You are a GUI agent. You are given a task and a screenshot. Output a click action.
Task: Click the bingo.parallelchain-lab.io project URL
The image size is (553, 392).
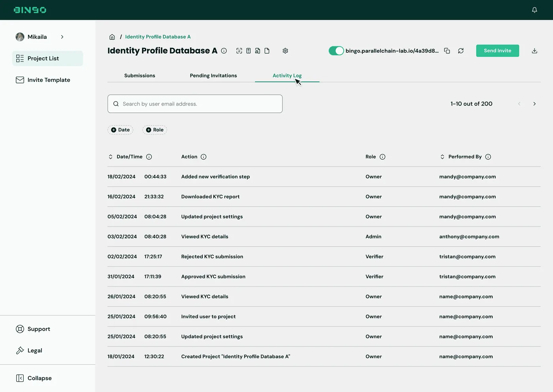pos(392,51)
